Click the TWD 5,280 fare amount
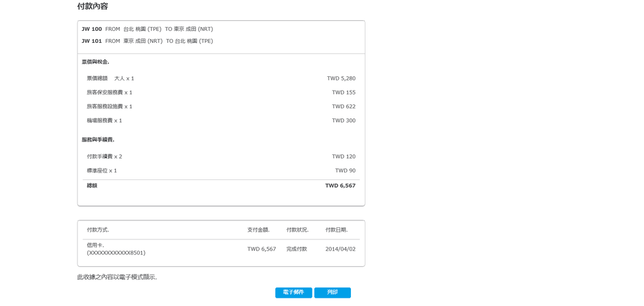The image size is (644, 306). [x=341, y=78]
